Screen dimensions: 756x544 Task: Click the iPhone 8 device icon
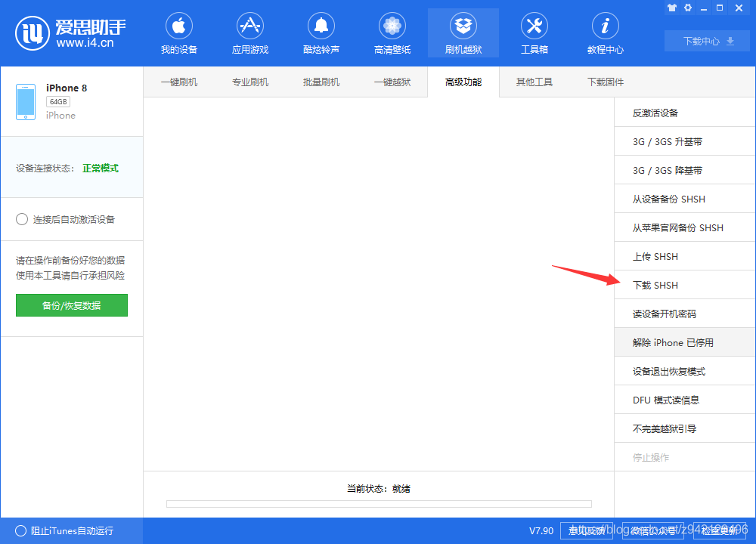pyautogui.click(x=26, y=102)
